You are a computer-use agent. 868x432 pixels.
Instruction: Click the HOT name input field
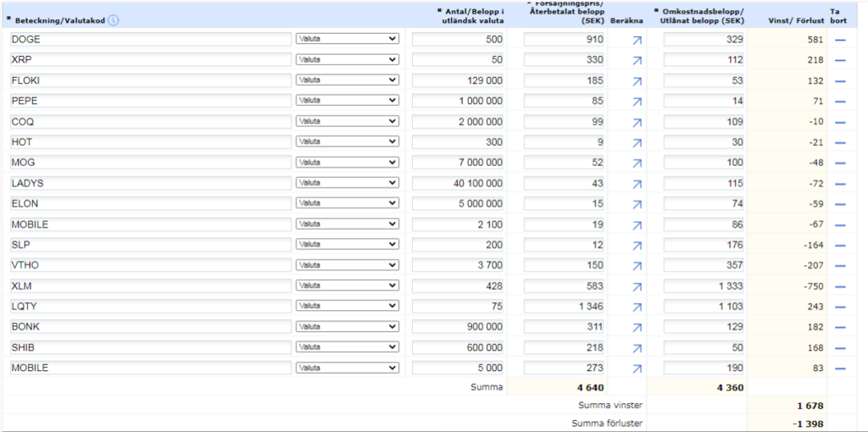point(150,142)
